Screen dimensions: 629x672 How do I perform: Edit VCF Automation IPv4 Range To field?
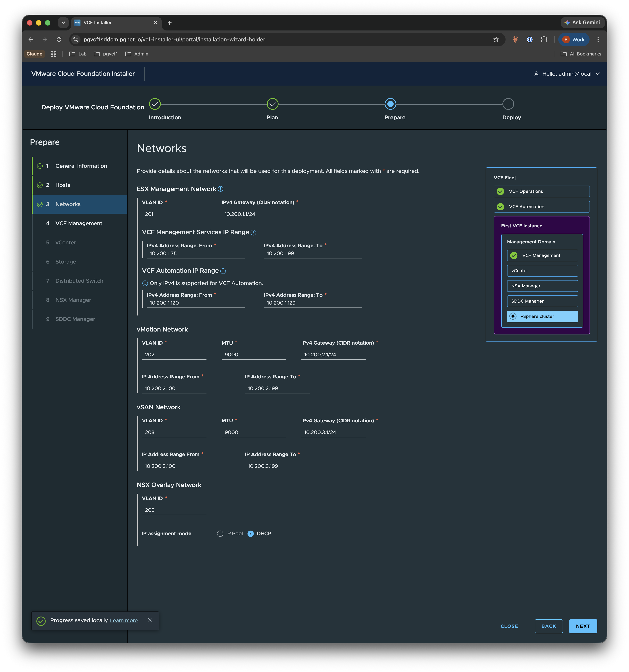[313, 303]
